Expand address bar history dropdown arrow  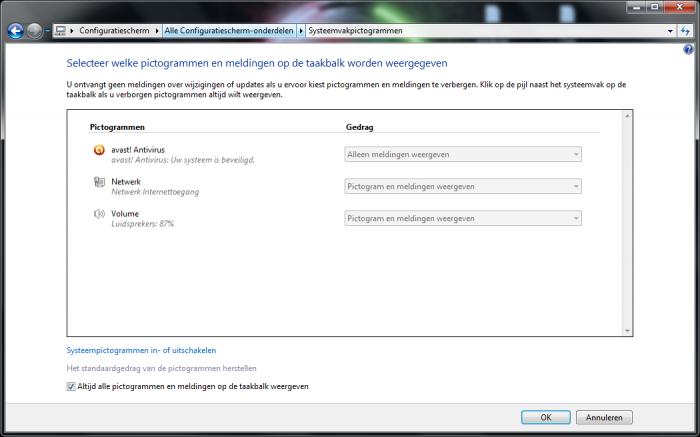click(670, 31)
